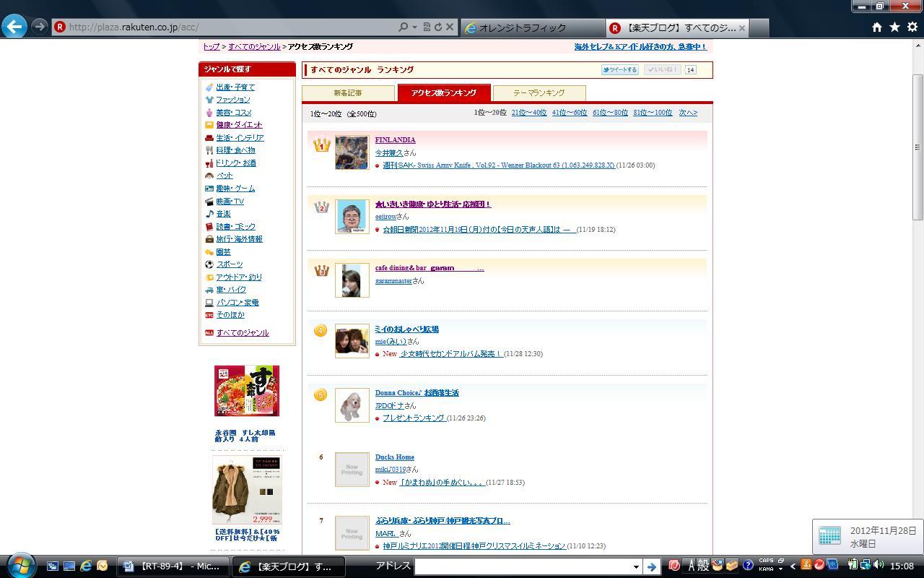Viewport: 924px width, 578px height.
Task: Click the browser Back arrow button
Action: pos(14,27)
